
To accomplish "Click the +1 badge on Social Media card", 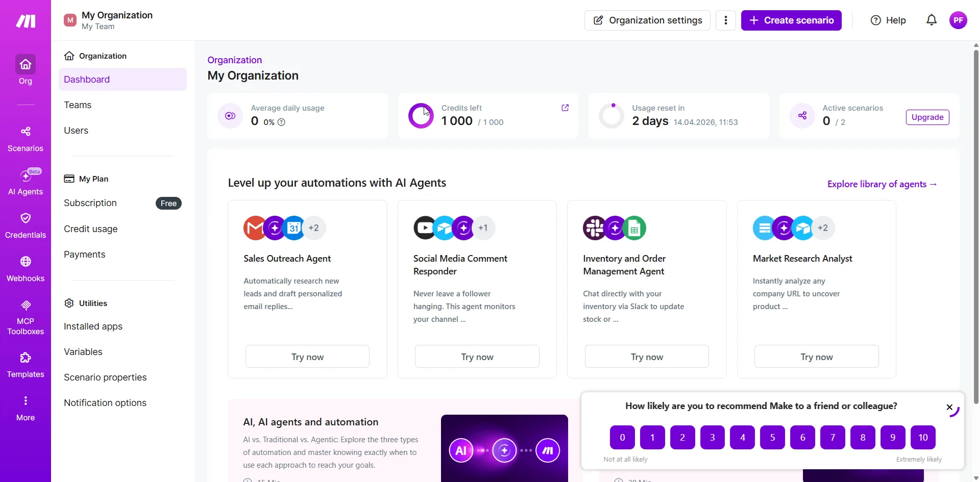I will click(483, 228).
